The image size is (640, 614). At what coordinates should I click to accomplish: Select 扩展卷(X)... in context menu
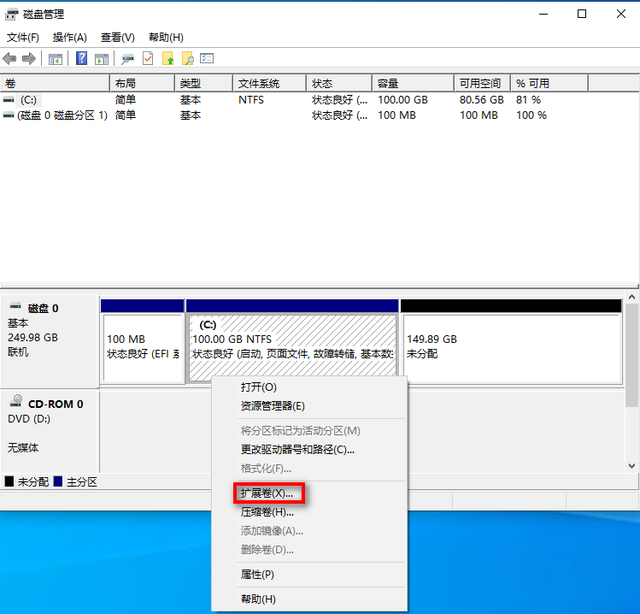click(x=267, y=494)
